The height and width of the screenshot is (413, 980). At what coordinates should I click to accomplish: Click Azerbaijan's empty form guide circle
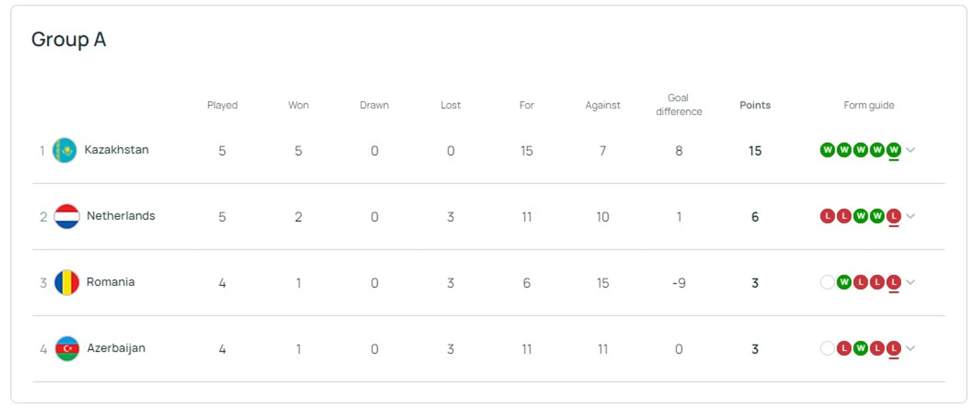[x=827, y=349]
